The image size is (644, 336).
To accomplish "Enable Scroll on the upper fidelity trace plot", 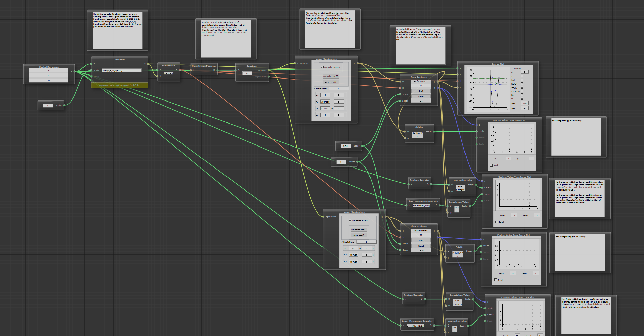I will (491, 165).
